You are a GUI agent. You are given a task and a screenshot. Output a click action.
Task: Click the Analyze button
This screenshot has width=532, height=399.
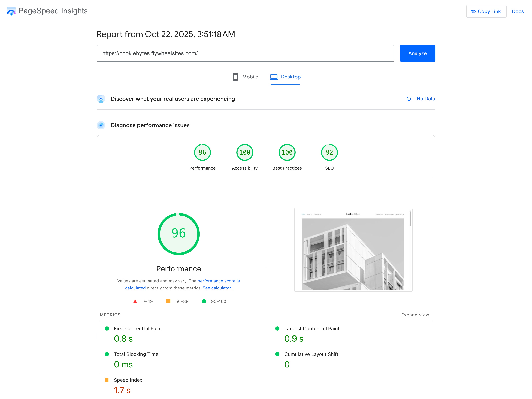417,53
